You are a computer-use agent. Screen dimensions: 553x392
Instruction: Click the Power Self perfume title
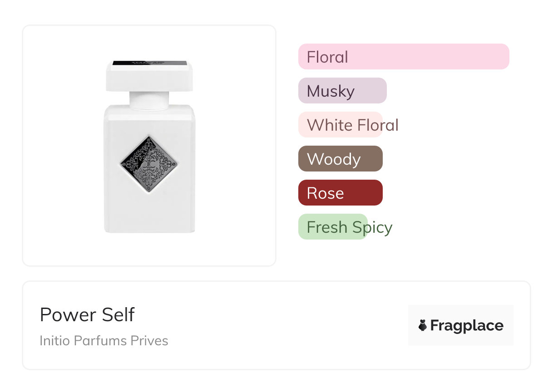click(x=87, y=315)
